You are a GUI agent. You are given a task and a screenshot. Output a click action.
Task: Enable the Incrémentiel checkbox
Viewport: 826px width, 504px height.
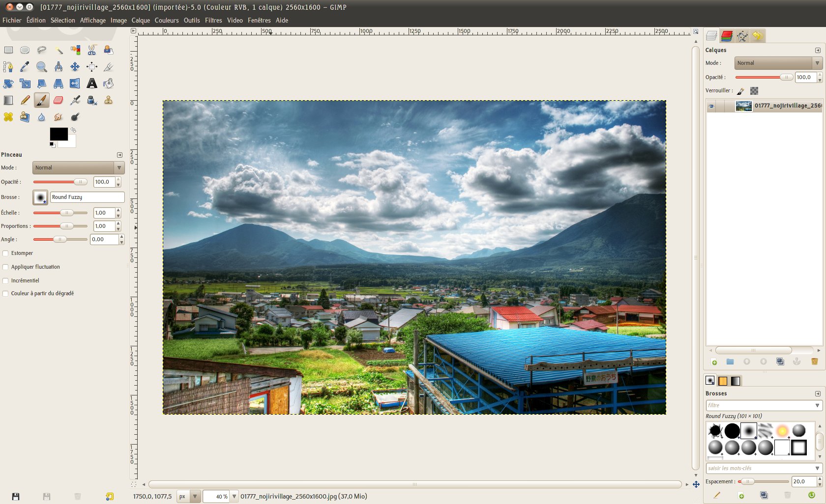click(x=6, y=281)
